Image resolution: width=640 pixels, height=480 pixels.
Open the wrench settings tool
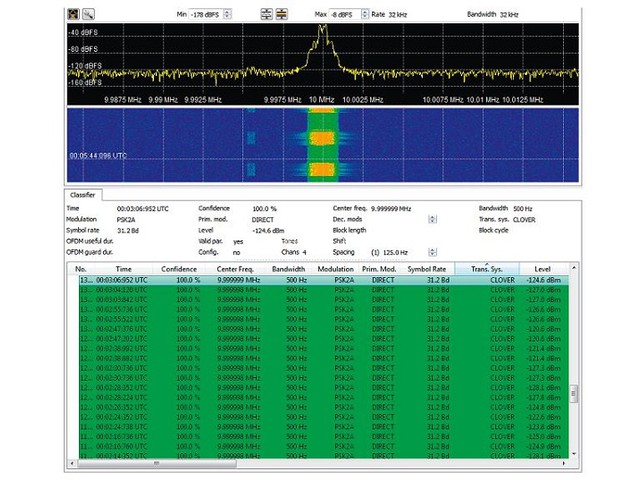click(88, 14)
